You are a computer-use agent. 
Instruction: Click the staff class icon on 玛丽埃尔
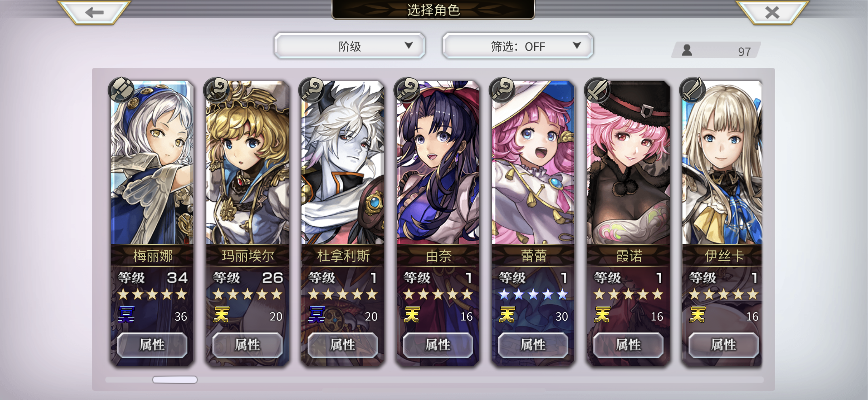click(x=217, y=90)
